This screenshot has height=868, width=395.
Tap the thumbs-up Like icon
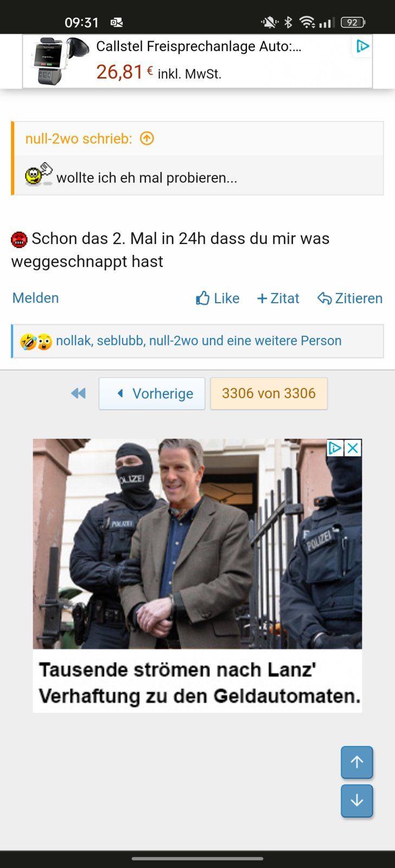coord(203,298)
